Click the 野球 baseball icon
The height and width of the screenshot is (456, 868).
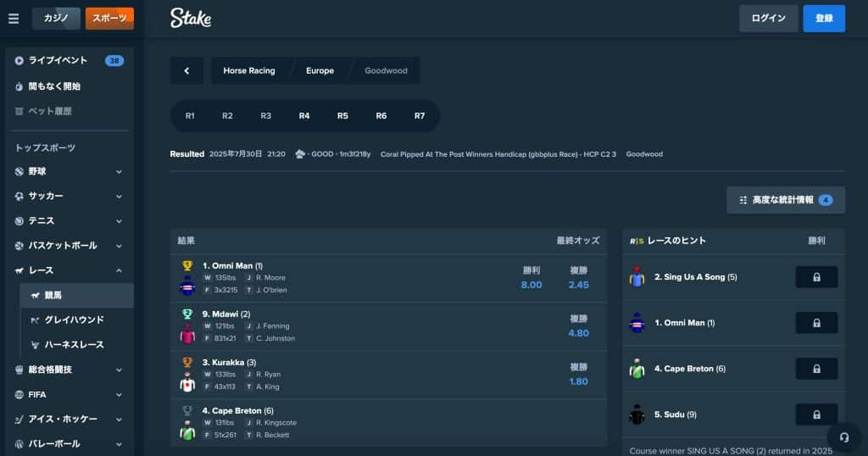pos(19,171)
